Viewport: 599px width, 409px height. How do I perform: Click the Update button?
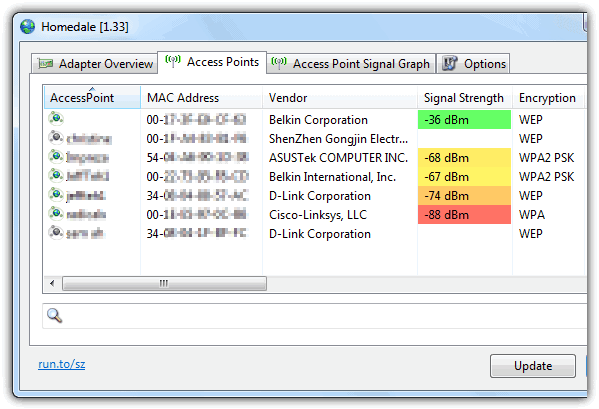click(x=533, y=366)
